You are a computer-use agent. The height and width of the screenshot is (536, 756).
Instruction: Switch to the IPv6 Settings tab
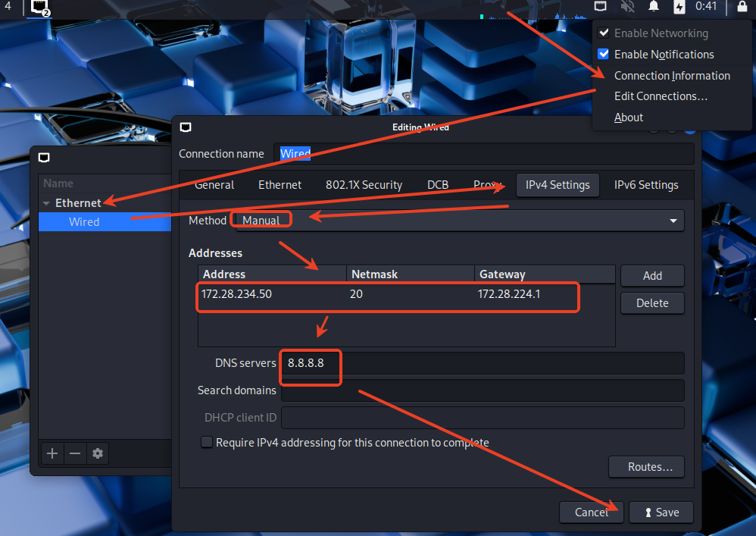click(645, 185)
